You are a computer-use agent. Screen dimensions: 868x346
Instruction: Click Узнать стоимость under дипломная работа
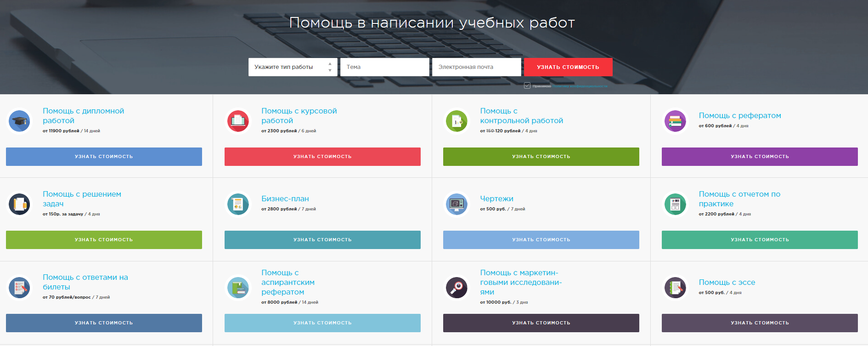104,157
